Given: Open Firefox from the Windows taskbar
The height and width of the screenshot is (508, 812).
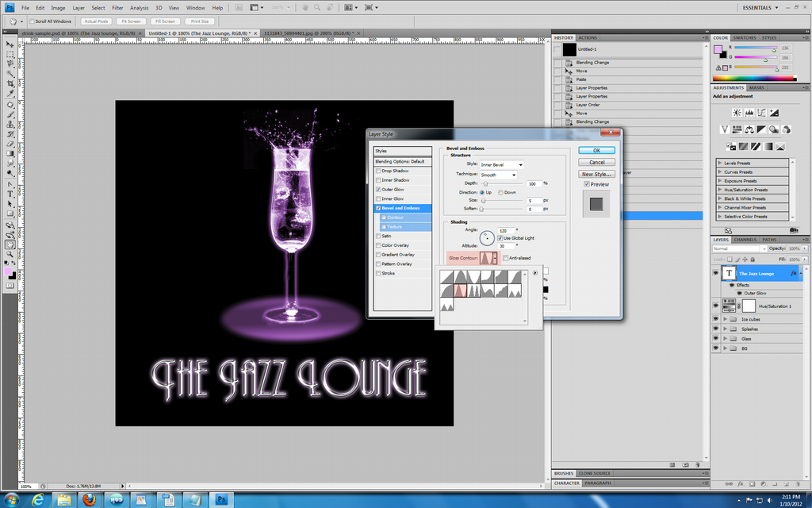Looking at the screenshot, I should [90, 500].
